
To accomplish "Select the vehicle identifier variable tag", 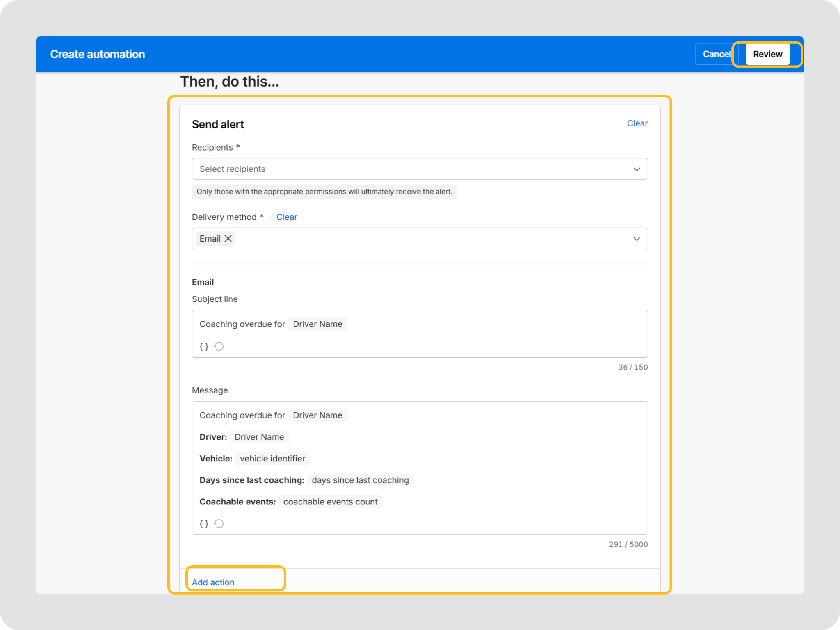I will (272, 459).
